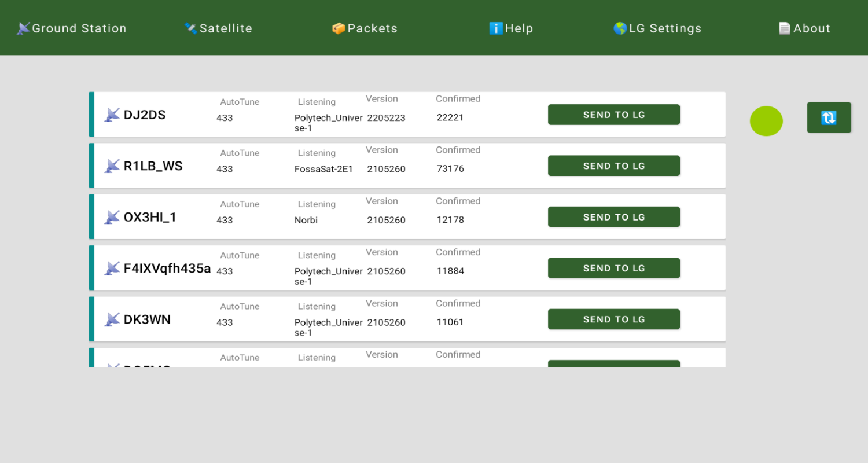The image size is (868, 463).
Task: Open the Ground Station tab
Action: pyautogui.click(x=72, y=28)
